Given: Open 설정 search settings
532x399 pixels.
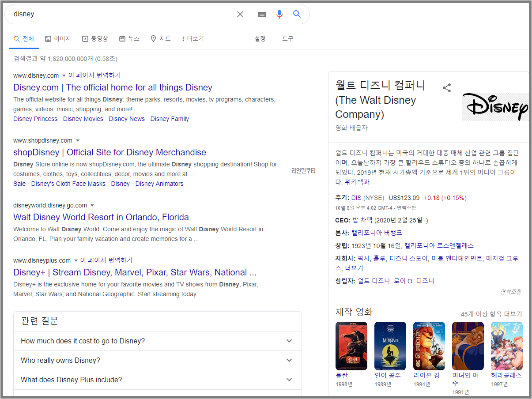Looking at the screenshot, I should 260,39.
